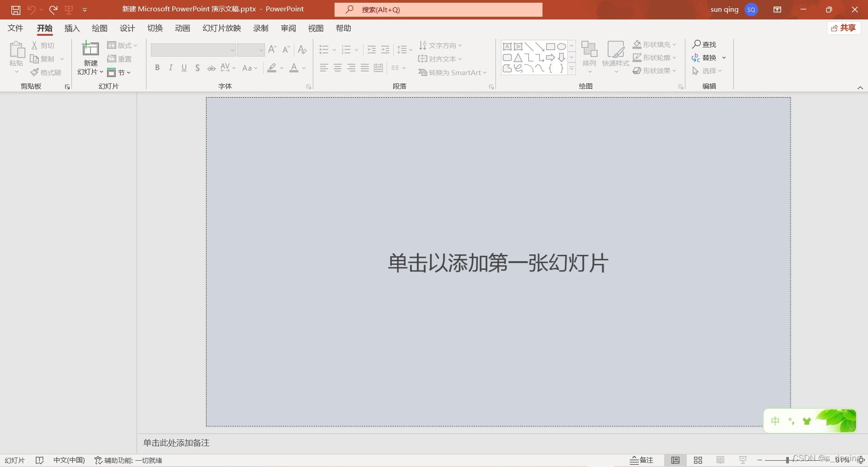
Task: Switch to the 插入 (Insert) ribbon tab
Action: coord(71,28)
